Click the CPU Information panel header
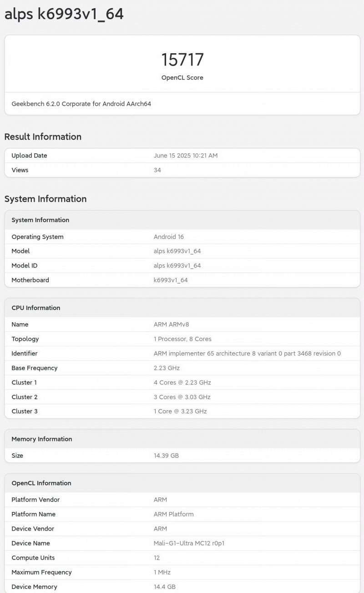The image size is (364, 593). tap(35, 308)
